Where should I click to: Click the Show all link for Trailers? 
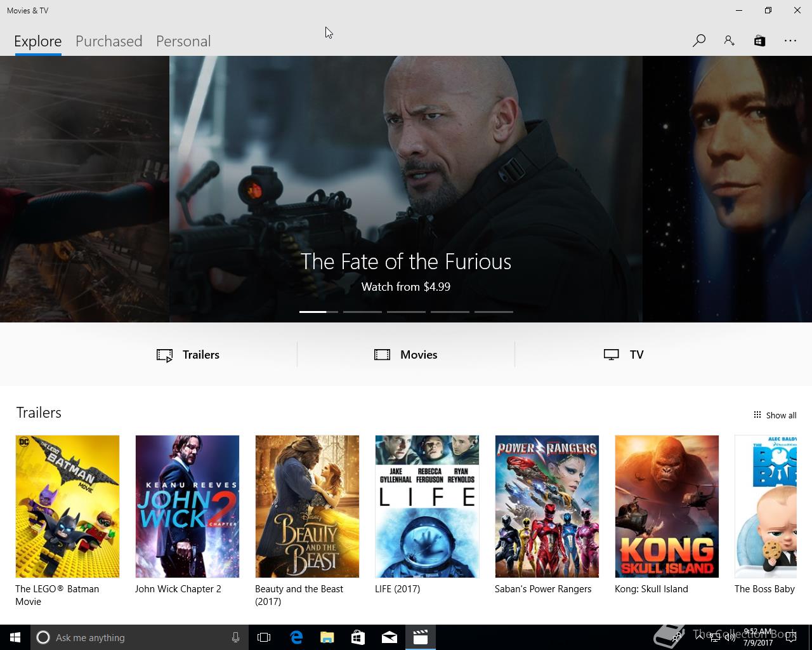(781, 415)
